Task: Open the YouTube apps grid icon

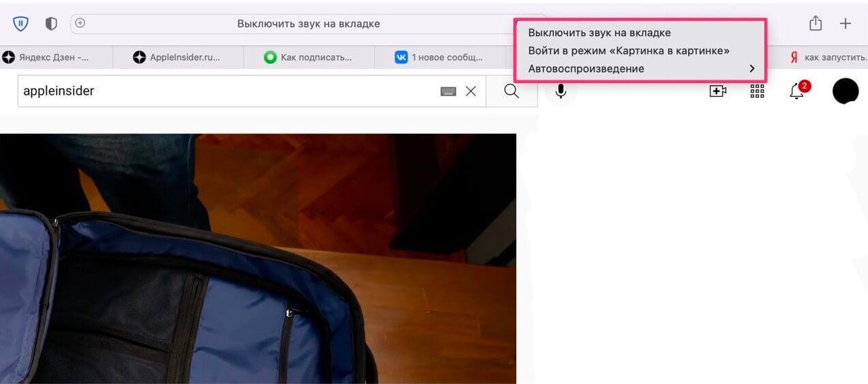Action: point(757,91)
